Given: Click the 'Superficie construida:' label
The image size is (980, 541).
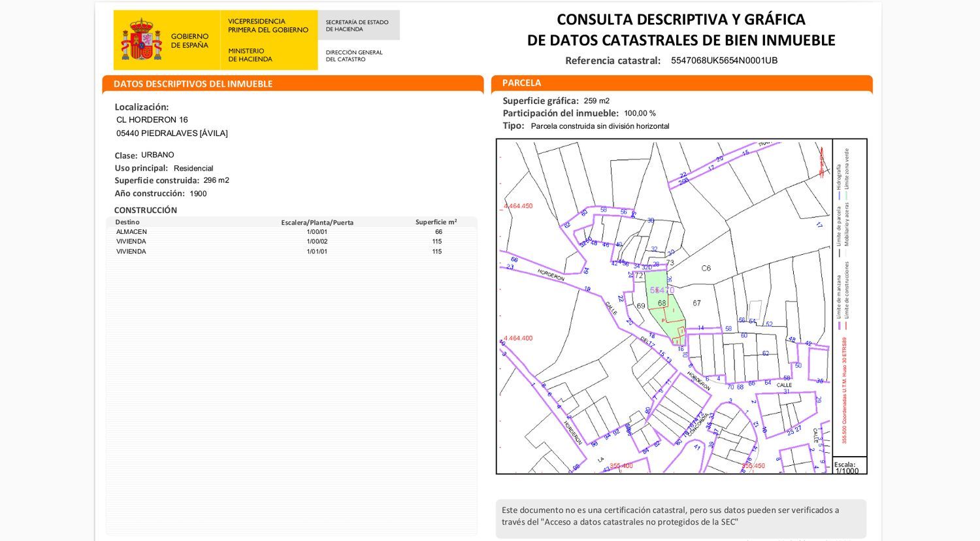Looking at the screenshot, I should coord(157,180).
